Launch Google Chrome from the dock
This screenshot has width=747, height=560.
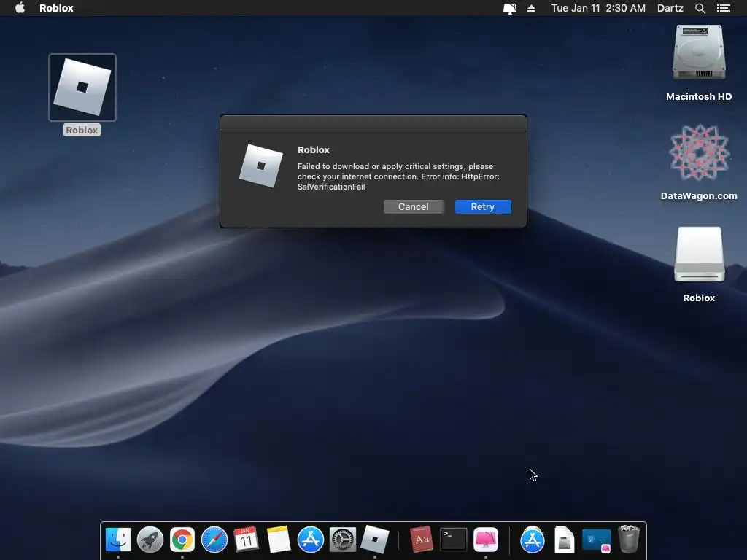coord(182,540)
